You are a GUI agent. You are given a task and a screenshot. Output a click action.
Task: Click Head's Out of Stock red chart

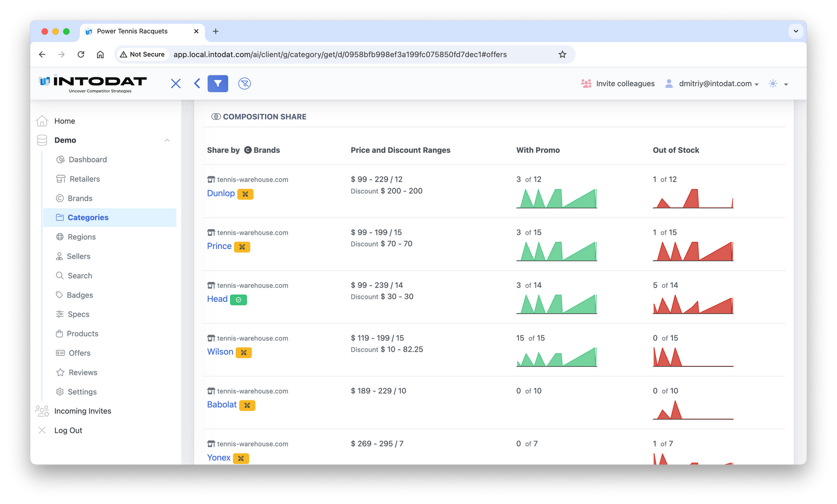tap(693, 304)
